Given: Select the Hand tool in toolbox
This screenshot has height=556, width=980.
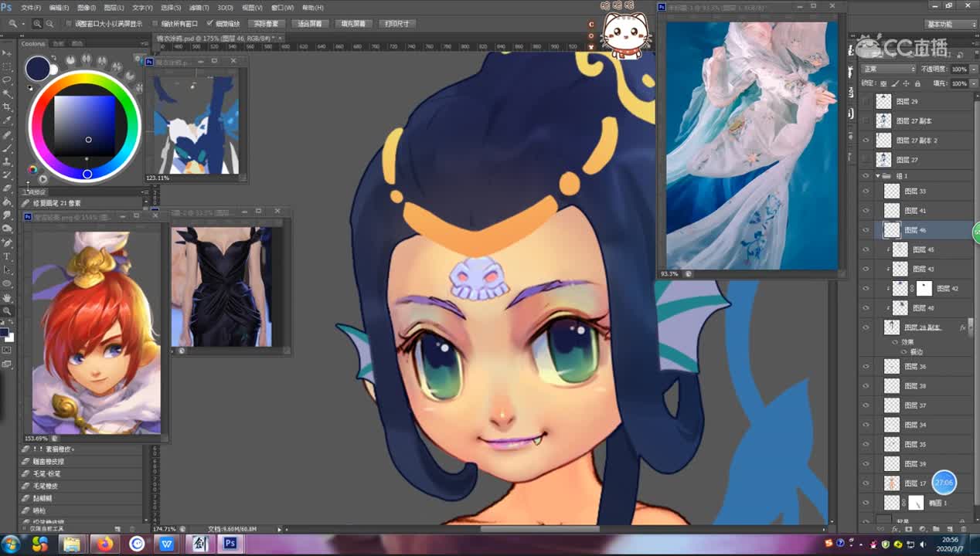Looking at the screenshot, I should click(7, 297).
